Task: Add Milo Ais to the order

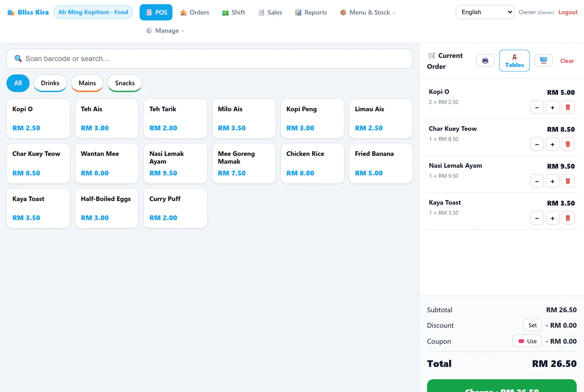Action: click(x=244, y=119)
